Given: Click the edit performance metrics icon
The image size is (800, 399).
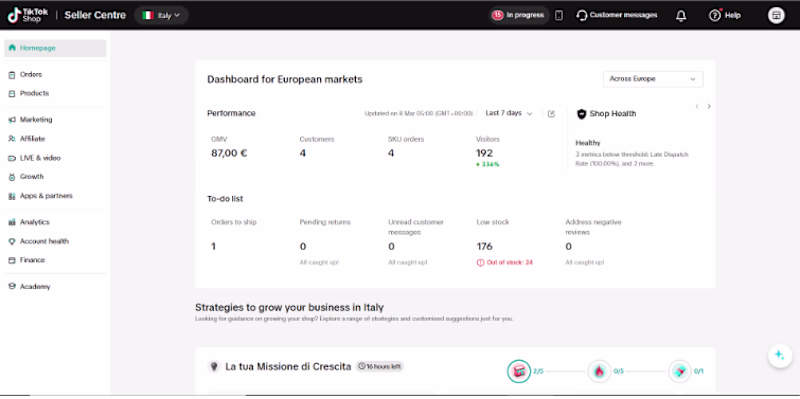Looking at the screenshot, I should click(x=551, y=114).
